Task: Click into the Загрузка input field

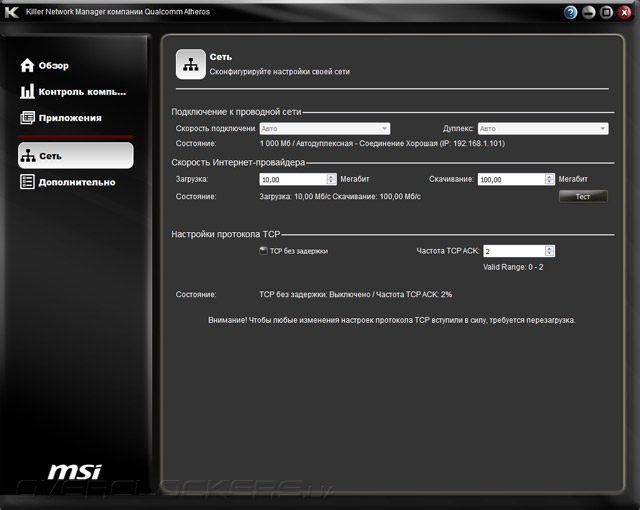Action: [293, 180]
